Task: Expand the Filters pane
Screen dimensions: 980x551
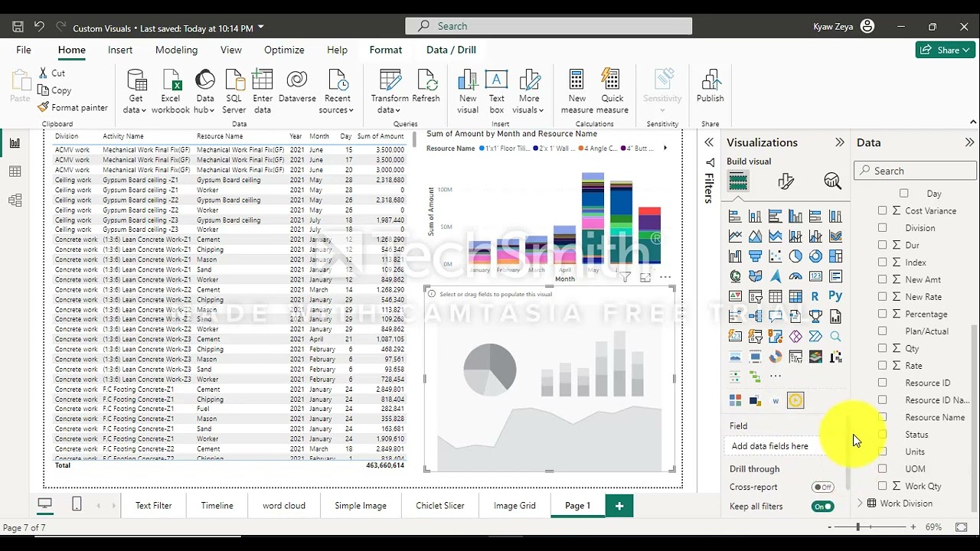Action: 709,142
